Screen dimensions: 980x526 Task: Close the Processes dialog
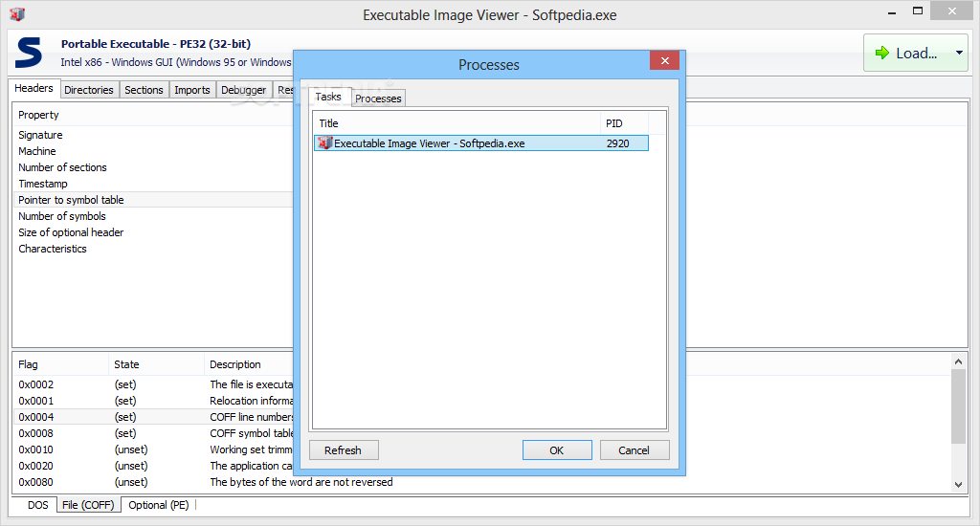664,60
